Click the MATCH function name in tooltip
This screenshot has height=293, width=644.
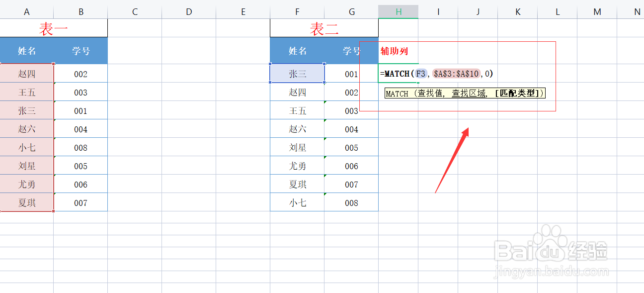point(398,93)
